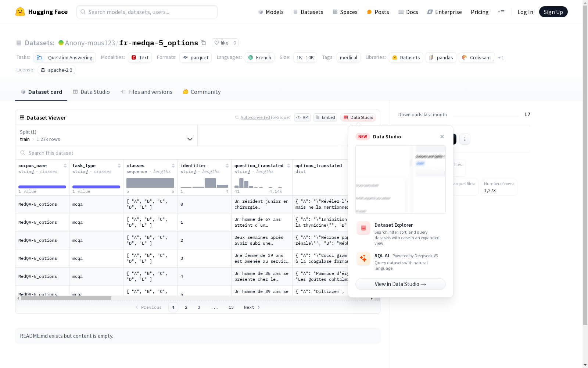Viewport: 588px width, 368px height.
Task: Go to Datasets in the top navigation
Action: (308, 12)
